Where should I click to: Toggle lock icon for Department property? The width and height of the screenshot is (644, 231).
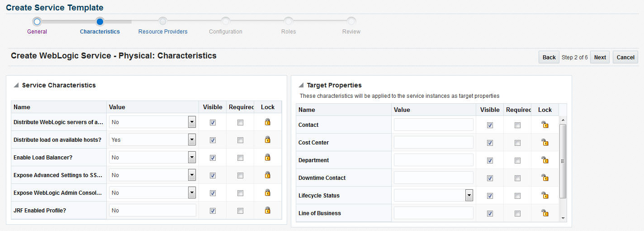point(545,160)
